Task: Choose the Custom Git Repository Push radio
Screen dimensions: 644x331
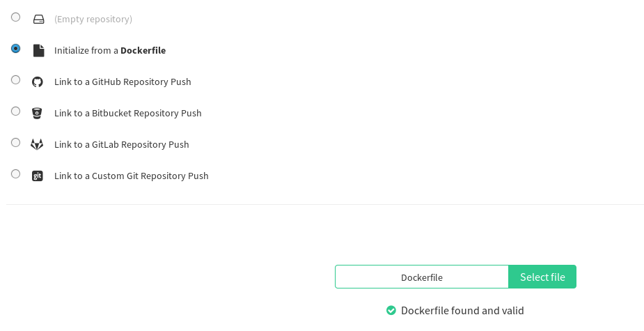Action: (15, 174)
